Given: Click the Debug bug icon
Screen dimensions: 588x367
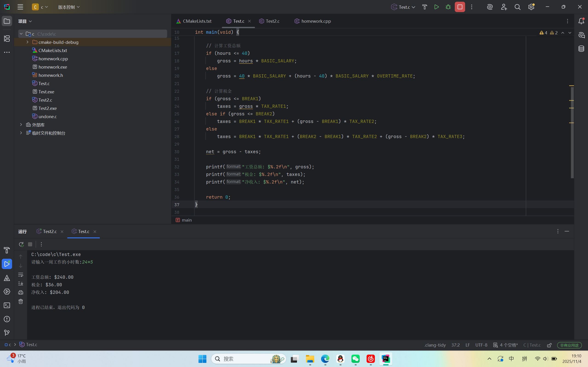Looking at the screenshot, I should [448, 7].
